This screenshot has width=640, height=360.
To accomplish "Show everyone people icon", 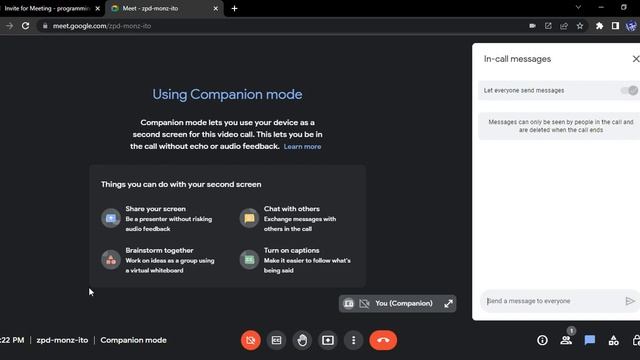I will (x=566, y=340).
